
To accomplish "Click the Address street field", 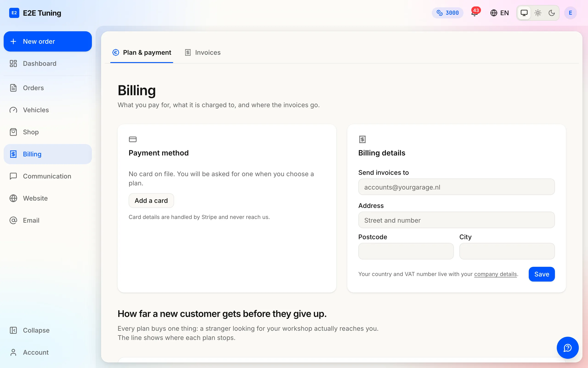I will pyautogui.click(x=456, y=220).
